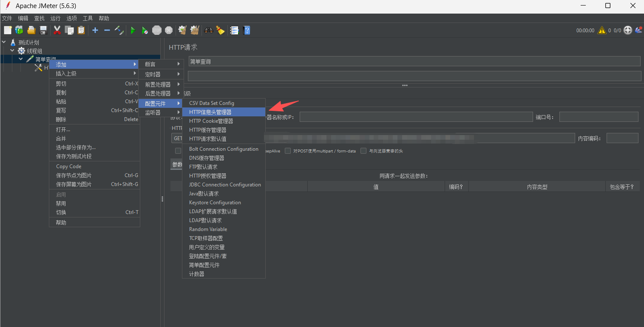Start the test with green play icon

(x=133, y=30)
